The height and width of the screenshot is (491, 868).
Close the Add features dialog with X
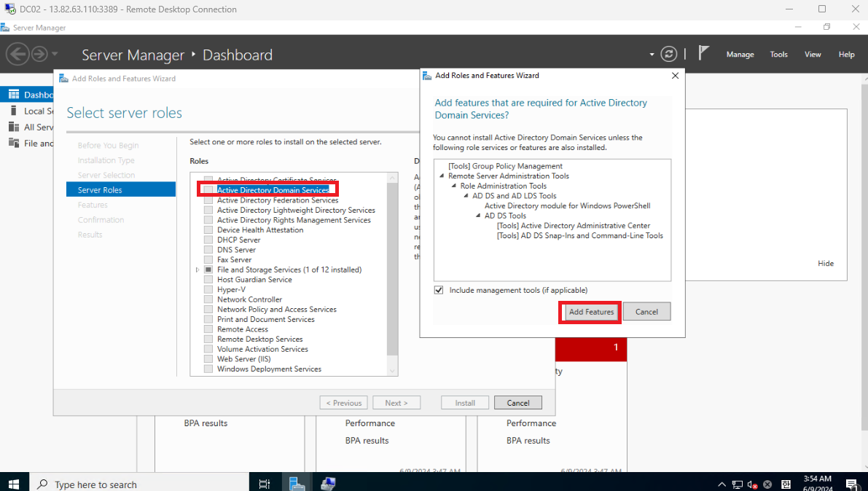675,76
